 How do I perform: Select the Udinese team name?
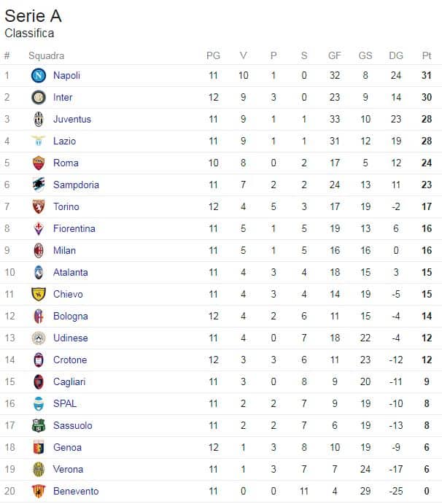coord(70,338)
